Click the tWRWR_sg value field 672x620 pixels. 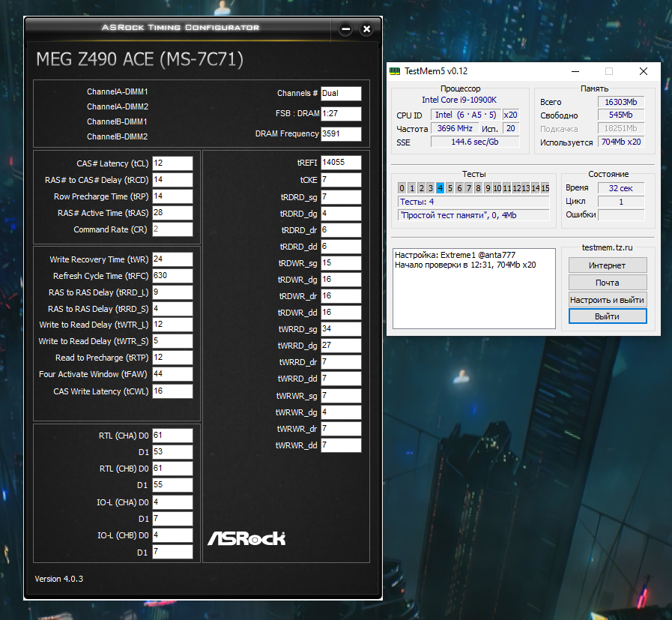click(341, 396)
